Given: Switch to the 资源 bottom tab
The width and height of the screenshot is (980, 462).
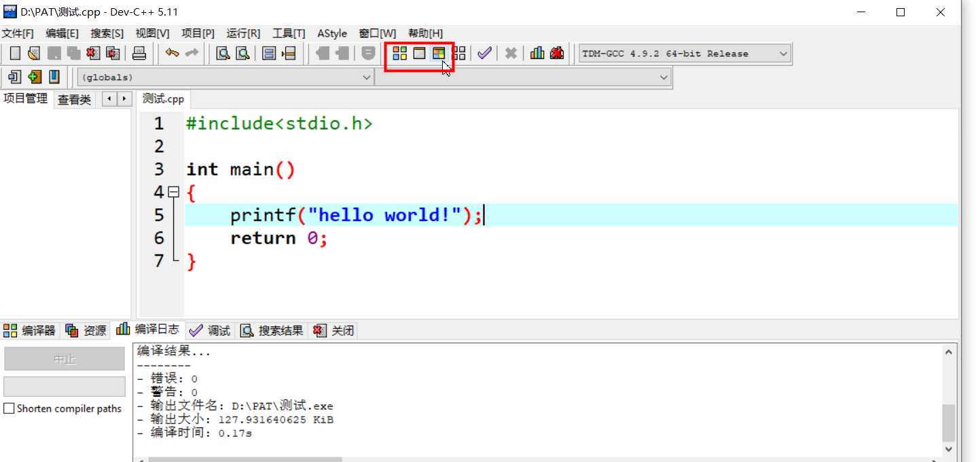Looking at the screenshot, I should tap(86, 330).
